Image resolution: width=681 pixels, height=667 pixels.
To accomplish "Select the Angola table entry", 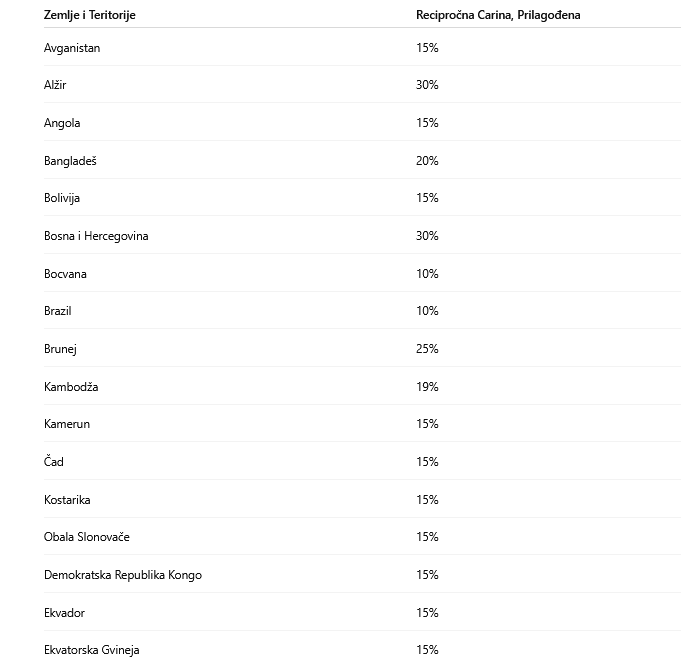I will (62, 123).
